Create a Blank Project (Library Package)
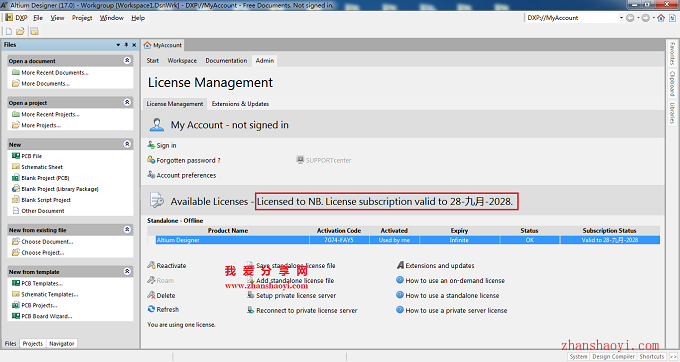 [60, 189]
